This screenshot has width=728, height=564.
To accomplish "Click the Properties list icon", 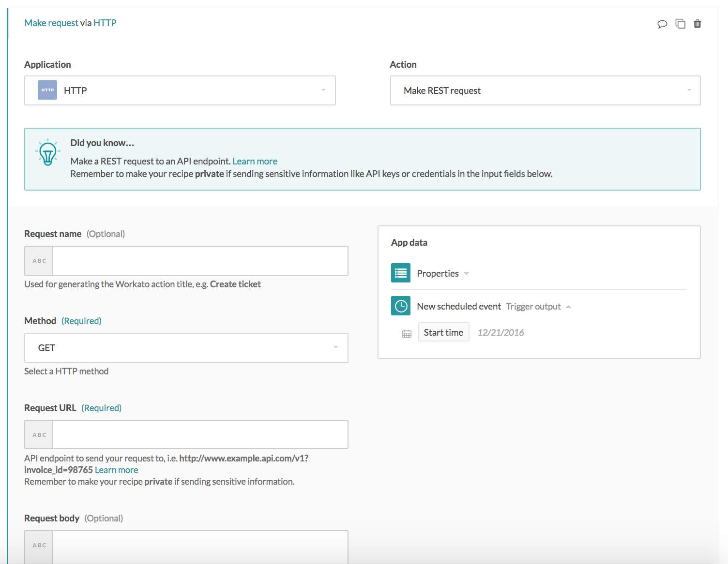I will [x=401, y=273].
